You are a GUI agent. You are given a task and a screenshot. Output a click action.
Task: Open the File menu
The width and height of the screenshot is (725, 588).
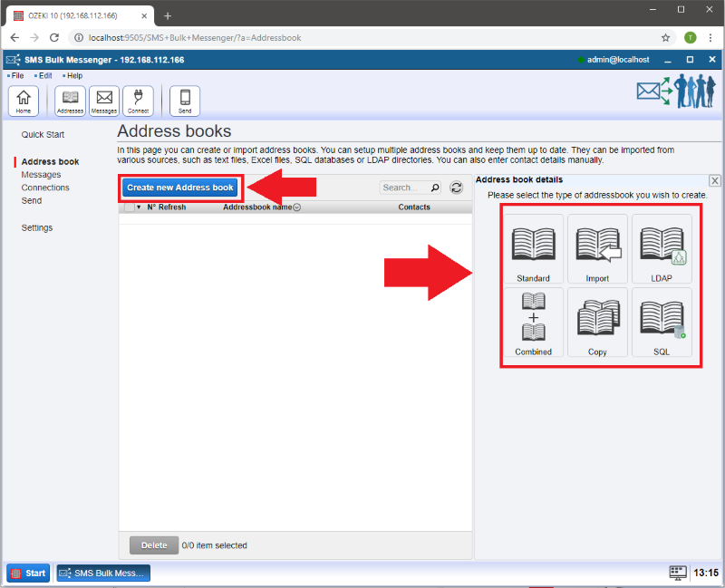pyautogui.click(x=17, y=76)
